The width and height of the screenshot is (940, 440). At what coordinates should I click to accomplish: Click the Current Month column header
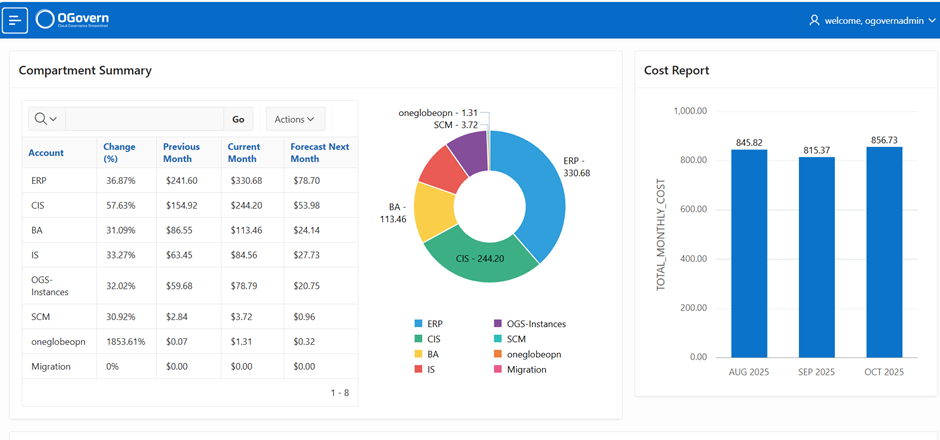[x=243, y=153]
